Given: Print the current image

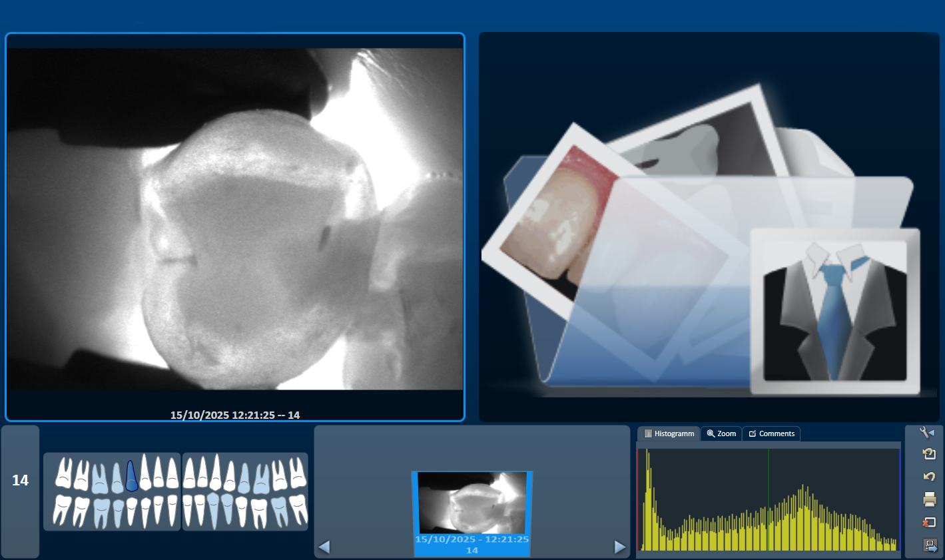Looking at the screenshot, I should point(929,499).
